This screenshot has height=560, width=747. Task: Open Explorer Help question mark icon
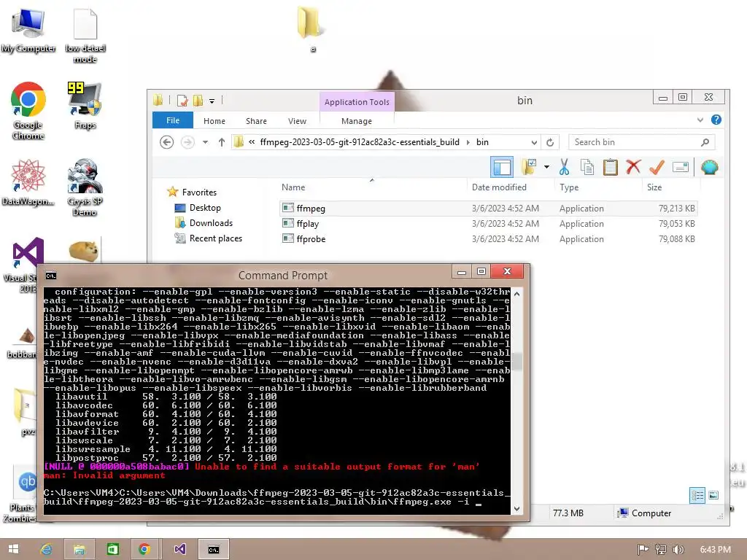[716, 120]
